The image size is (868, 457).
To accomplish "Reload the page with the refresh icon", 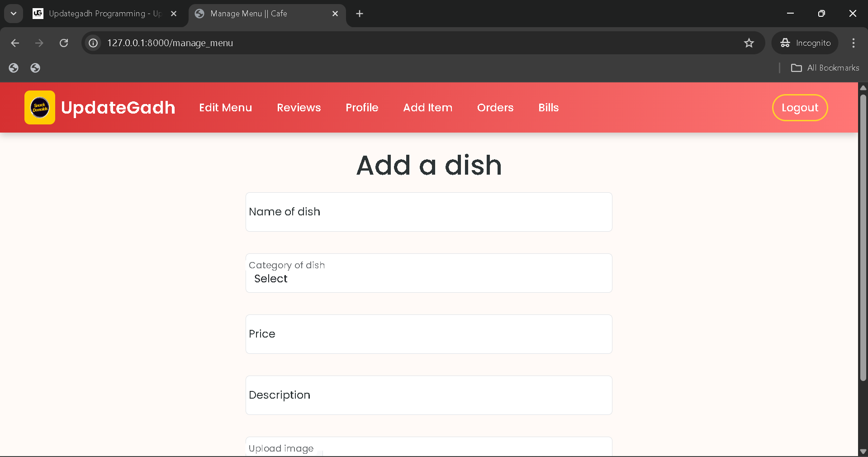I will click(64, 43).
